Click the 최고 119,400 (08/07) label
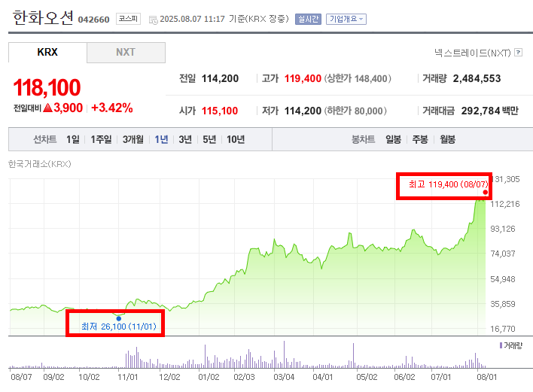This screenshot has width=533, height=392. (448, 184)
